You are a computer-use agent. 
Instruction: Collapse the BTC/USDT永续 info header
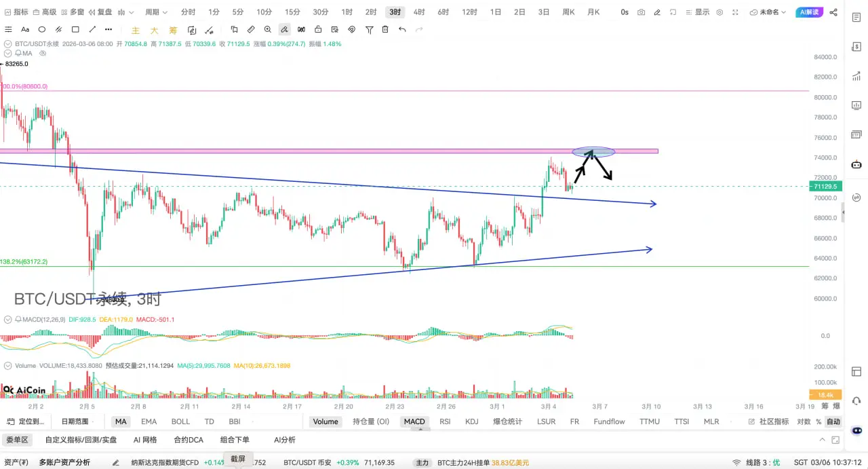tap(8, 43)
